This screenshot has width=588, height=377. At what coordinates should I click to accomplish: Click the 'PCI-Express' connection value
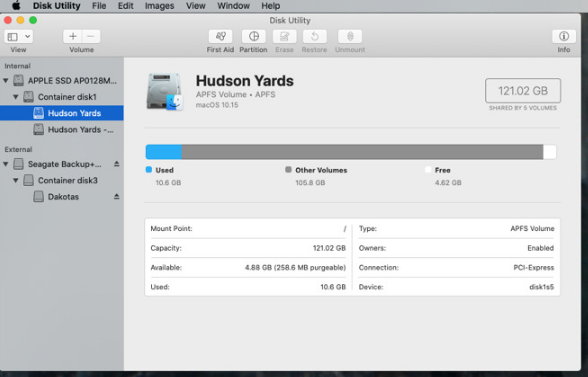point(534,267)
